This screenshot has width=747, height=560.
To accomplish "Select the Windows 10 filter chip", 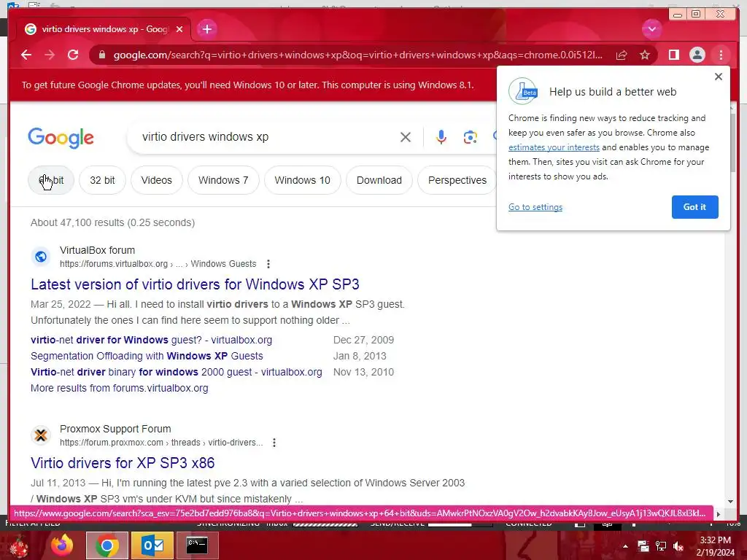I will pyautogui.click(x=302, y=180).
